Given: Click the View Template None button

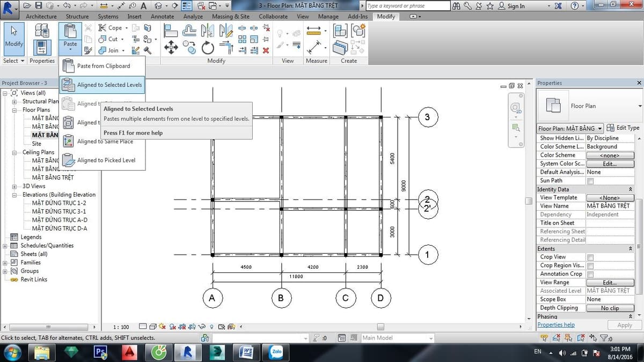Looking at the screenshot, I should coord(610,198).
